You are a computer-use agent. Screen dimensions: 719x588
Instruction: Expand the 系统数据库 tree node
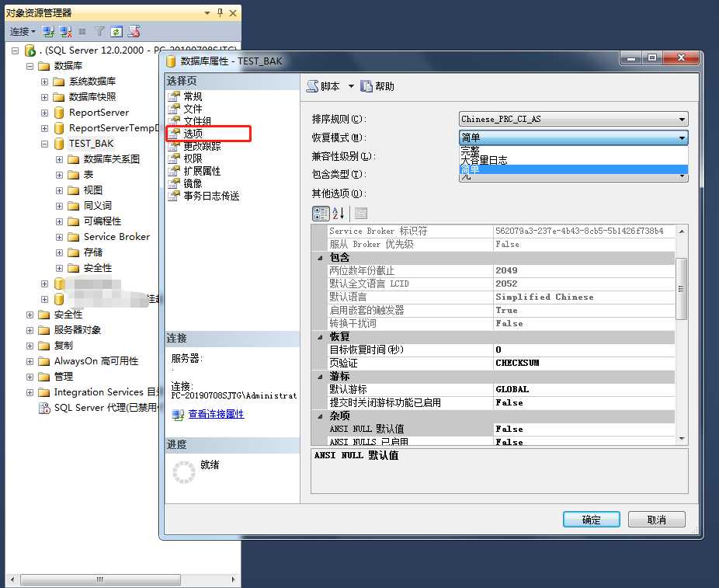tap(44, 82)
